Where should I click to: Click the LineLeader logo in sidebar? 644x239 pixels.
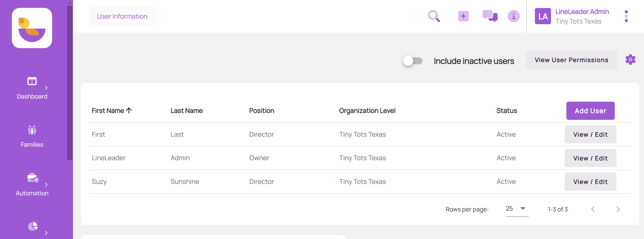pyautogui.click(x=32, y=28)
